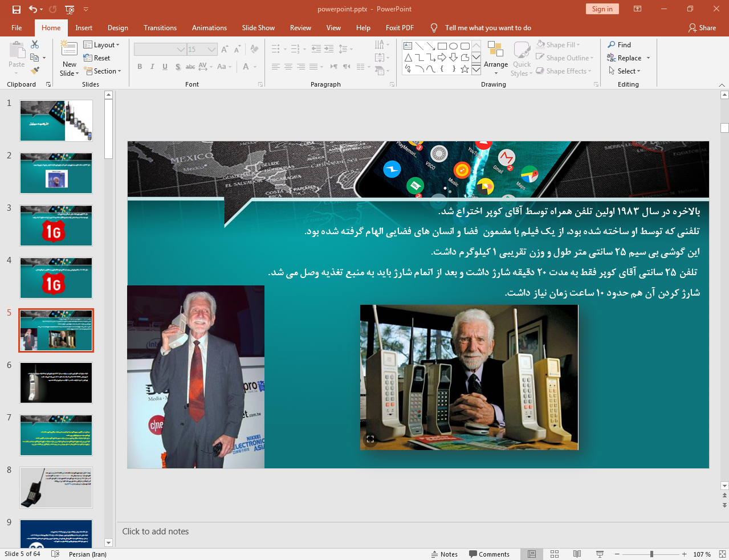Screen dimensions: 729x560
Task: Pick the text box shape in gallery
Action: tap(408, 46)
